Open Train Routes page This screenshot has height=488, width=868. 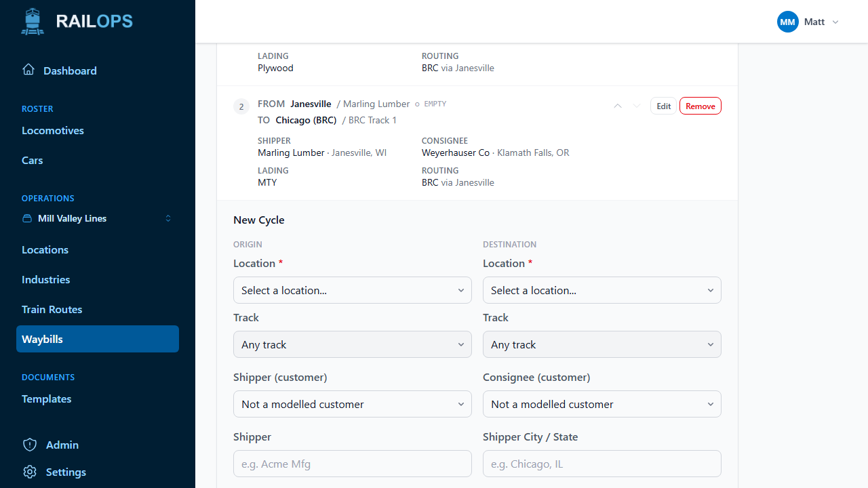(x=98, y=309)
